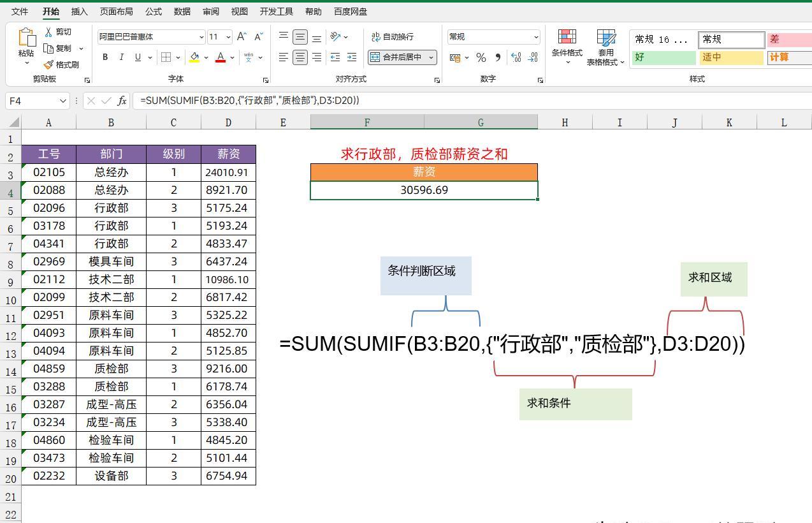Open the paste options arrow under 粘贴
Viewport: 812px width, 523px height.
coord(26,63)
